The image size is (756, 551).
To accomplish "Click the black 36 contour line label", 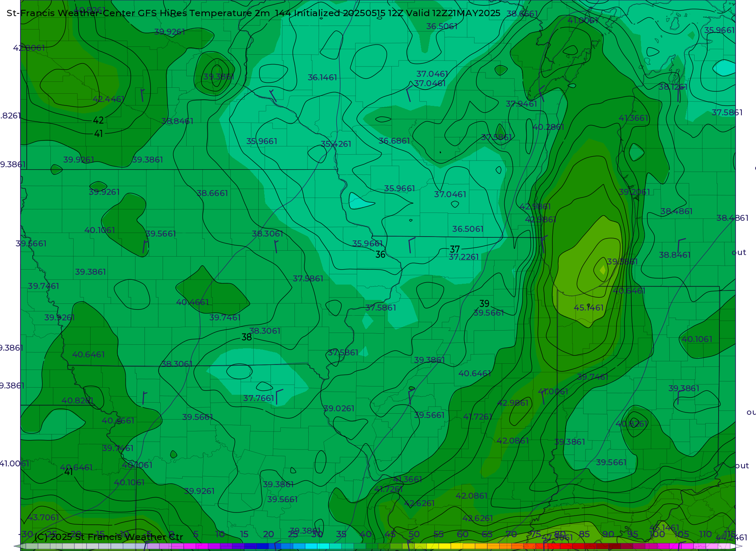I will [x=380, y=255].
